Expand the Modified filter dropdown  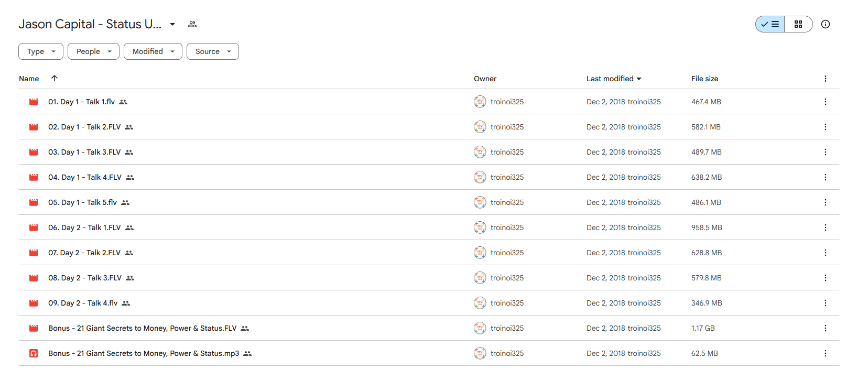153,51
